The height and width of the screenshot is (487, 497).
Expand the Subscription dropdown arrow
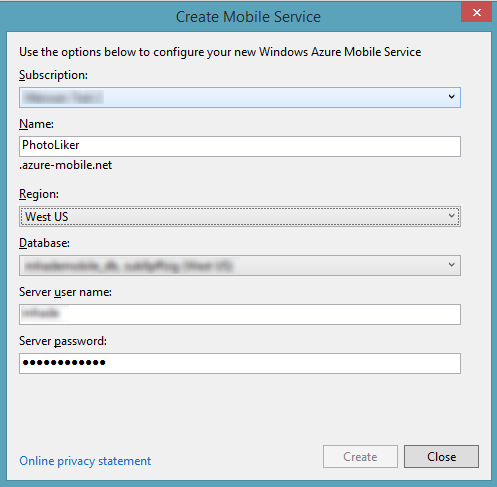pos(452,97)
